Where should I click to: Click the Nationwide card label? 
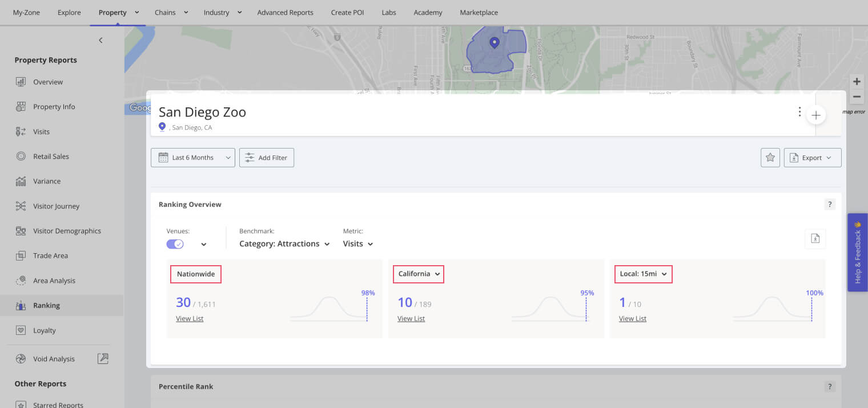(x=196, y=274)
